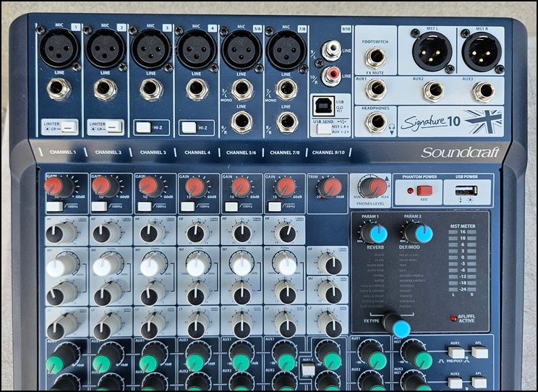538x392 pixels.
Task: Click the Channel 1 GAIN knob
Action: coord(59,187)
